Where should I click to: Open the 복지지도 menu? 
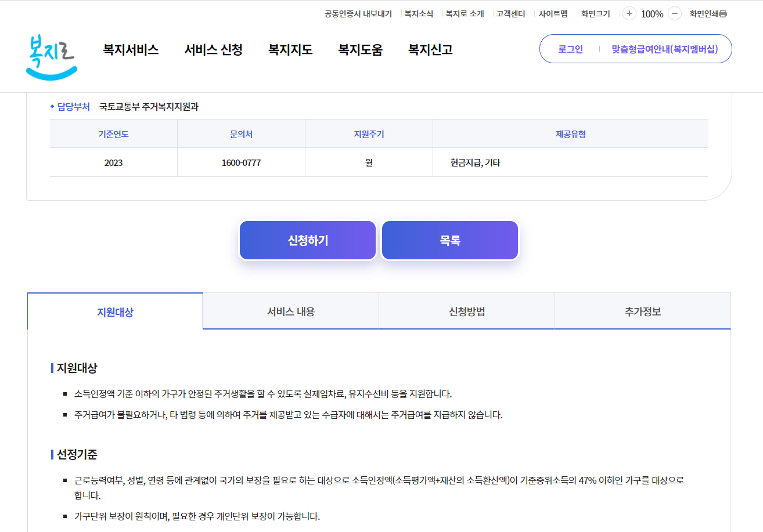point(290,50)
